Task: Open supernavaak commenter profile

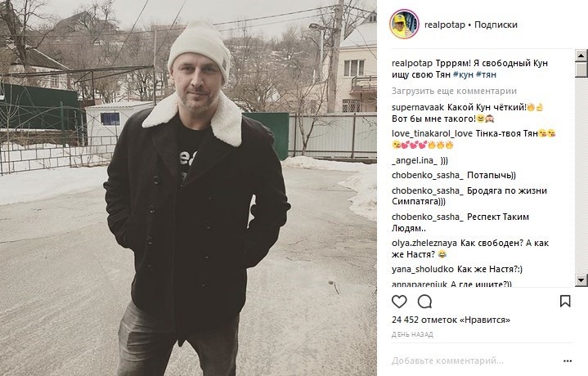Action: [418, 107]
